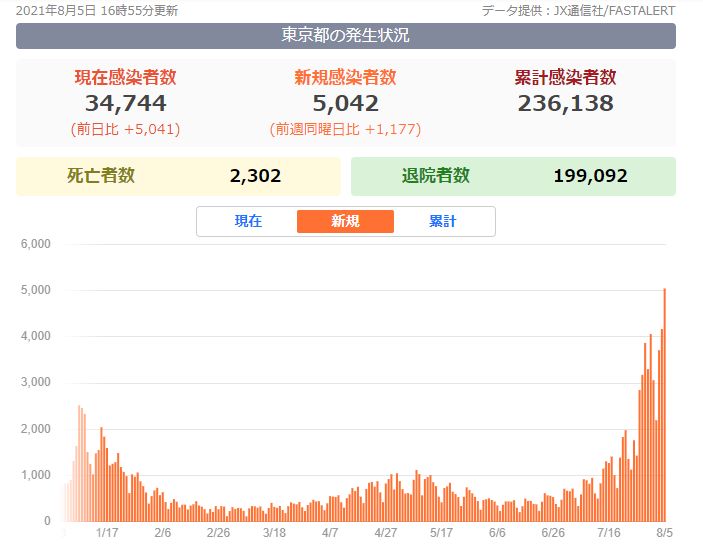Viewport: 703px width, 545px height.
Task: Click the 1,000 y-axis label
Action: (35, 475)
